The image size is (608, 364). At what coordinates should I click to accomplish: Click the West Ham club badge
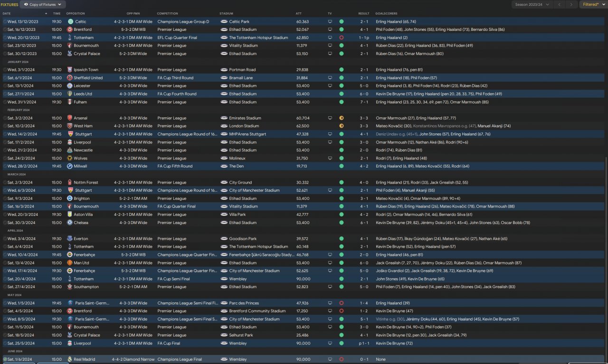[70, 126]
